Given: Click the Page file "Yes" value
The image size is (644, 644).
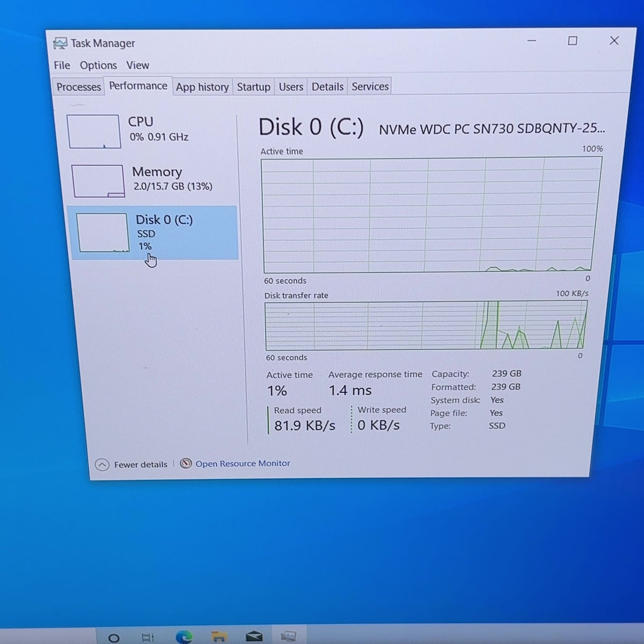Looking at the screenshot, I should click(496, 413).
